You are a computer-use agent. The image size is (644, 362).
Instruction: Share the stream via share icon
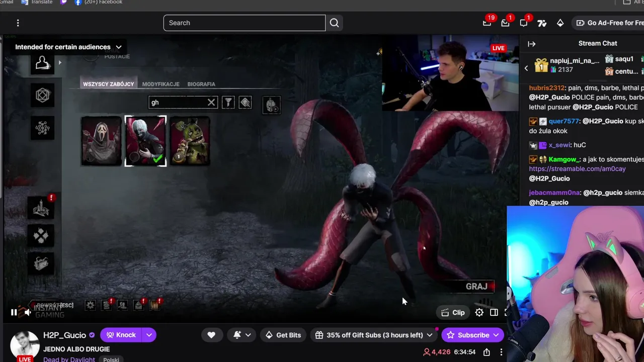click(x=487, y=352)
